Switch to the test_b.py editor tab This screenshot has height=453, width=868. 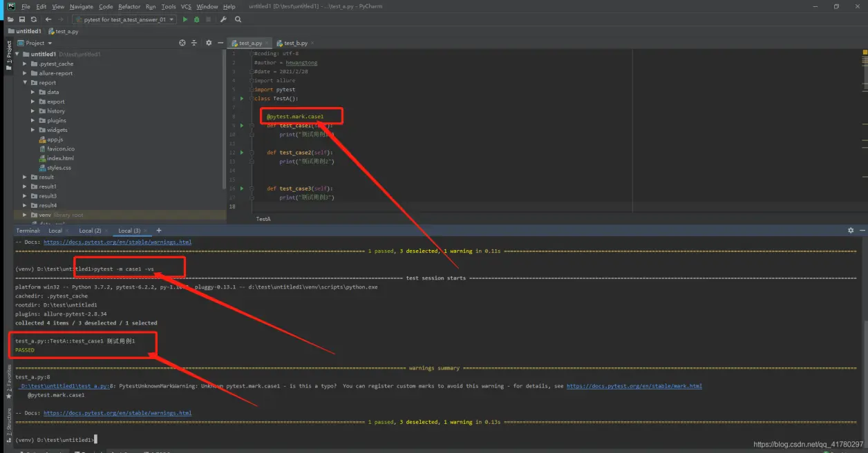(296, 43)
